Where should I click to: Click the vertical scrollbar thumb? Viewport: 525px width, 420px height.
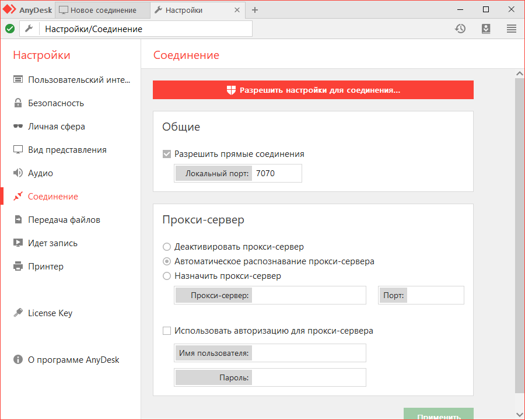point(520,236)
